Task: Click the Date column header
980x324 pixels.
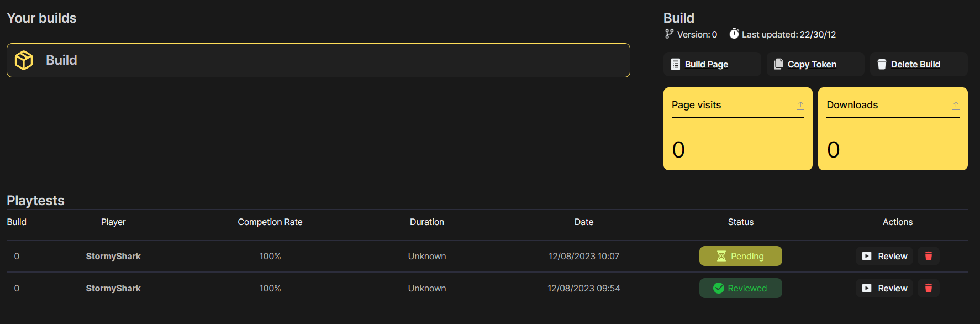Action: point(583,222)
